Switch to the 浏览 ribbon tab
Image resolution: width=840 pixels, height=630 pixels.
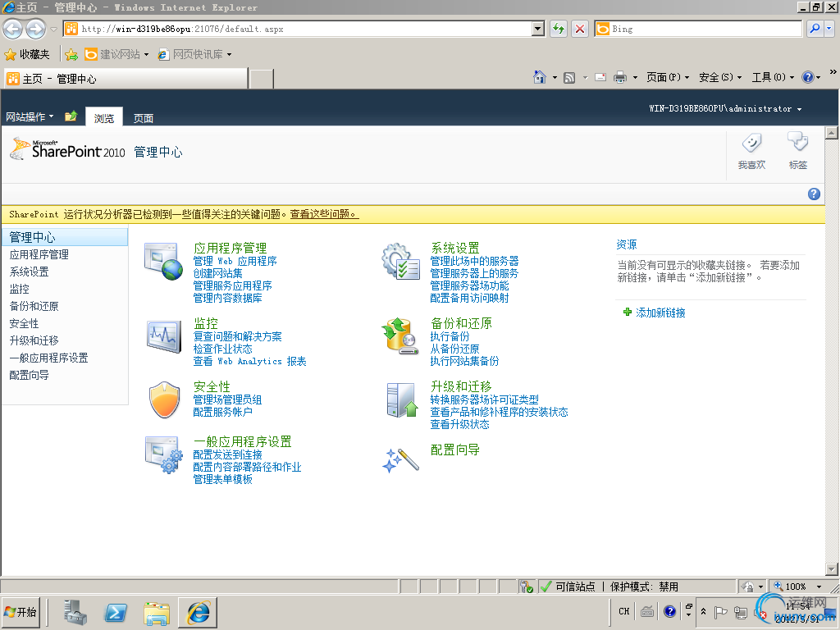point(104,118)
